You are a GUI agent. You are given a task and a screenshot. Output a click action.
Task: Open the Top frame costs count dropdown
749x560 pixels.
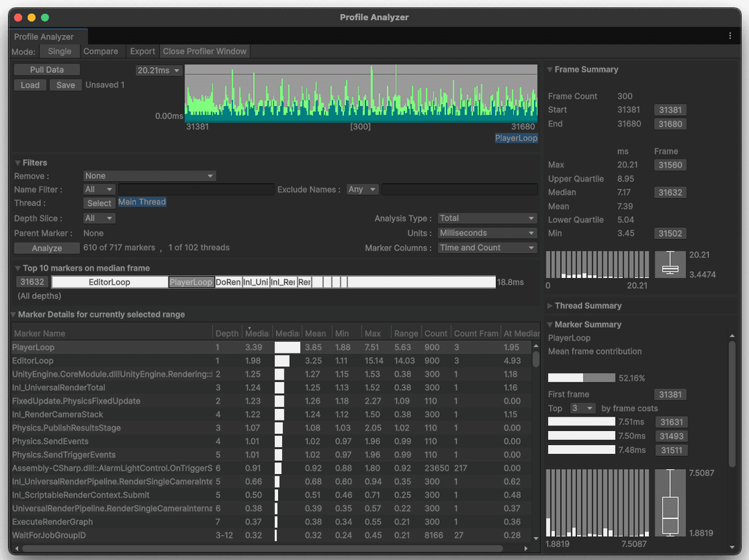click(x=582, y=408)
